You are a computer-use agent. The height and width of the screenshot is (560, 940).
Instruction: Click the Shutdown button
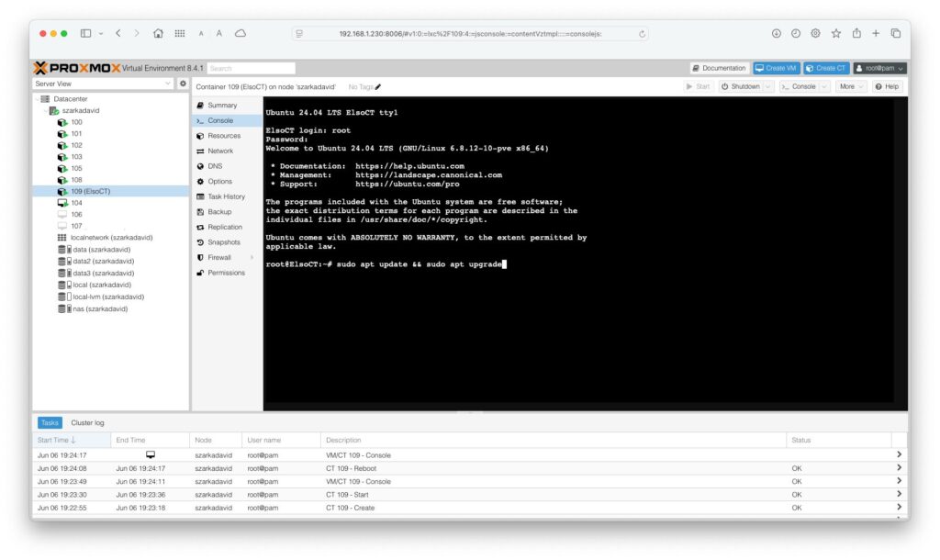tap(741, 86)
